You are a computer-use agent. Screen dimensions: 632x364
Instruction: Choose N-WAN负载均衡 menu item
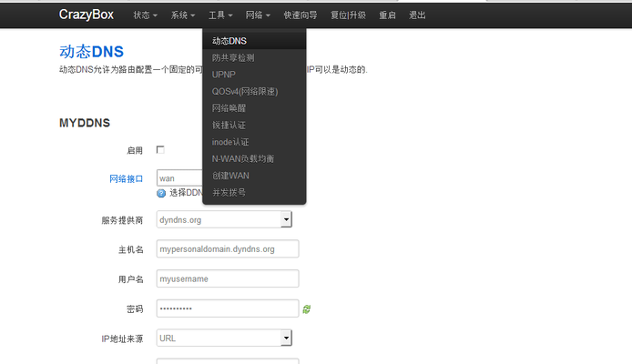pos(242,158)
